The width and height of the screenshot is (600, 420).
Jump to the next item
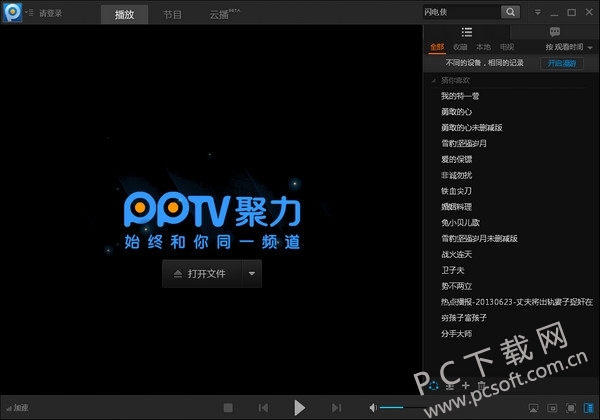(336, 408)
